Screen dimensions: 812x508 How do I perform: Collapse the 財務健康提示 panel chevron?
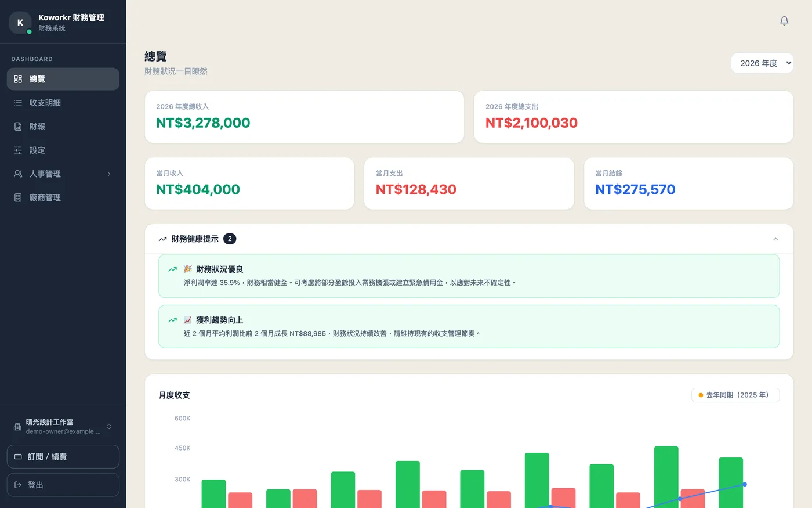pos(775,239)
